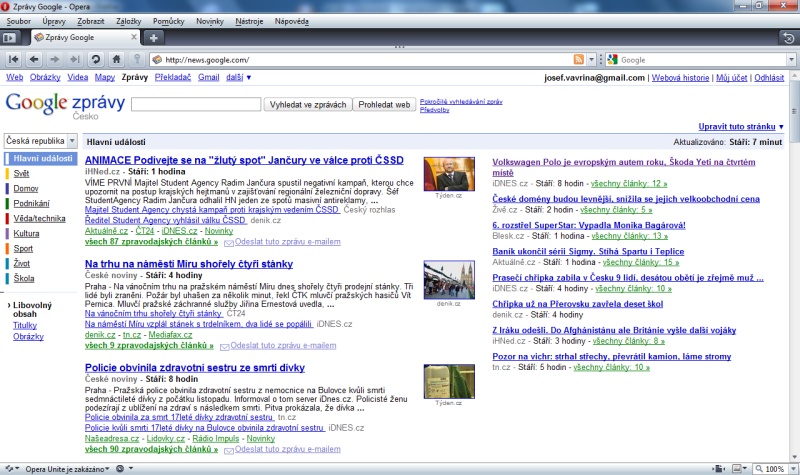This screenshot has width=800, height=475.
Task: Open the Nápověda menu
Action: pos(292,21)
